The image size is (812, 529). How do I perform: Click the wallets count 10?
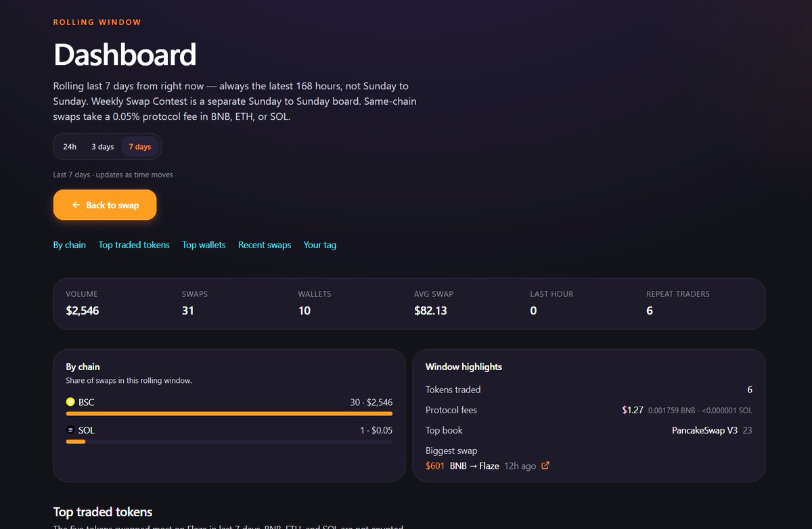tap(304, 311)
